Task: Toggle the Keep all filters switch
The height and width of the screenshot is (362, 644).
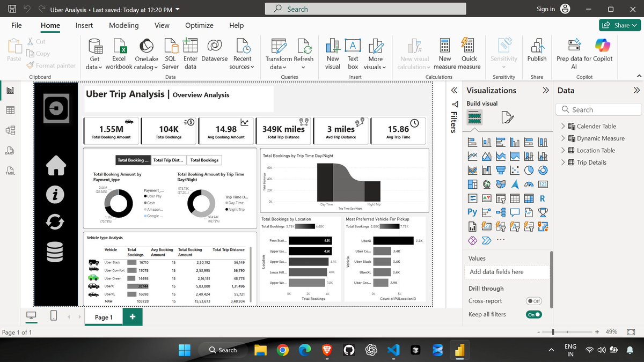Action: pyautogui.click(x=533, y=315)
